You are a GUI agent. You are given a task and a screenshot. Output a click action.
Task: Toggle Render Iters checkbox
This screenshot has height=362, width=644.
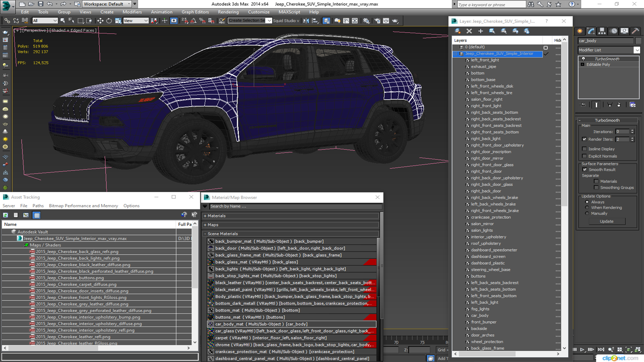584,139
